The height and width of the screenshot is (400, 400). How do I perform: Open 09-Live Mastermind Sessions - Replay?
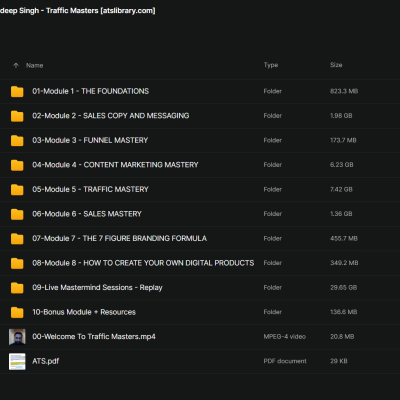coord(97,287)
